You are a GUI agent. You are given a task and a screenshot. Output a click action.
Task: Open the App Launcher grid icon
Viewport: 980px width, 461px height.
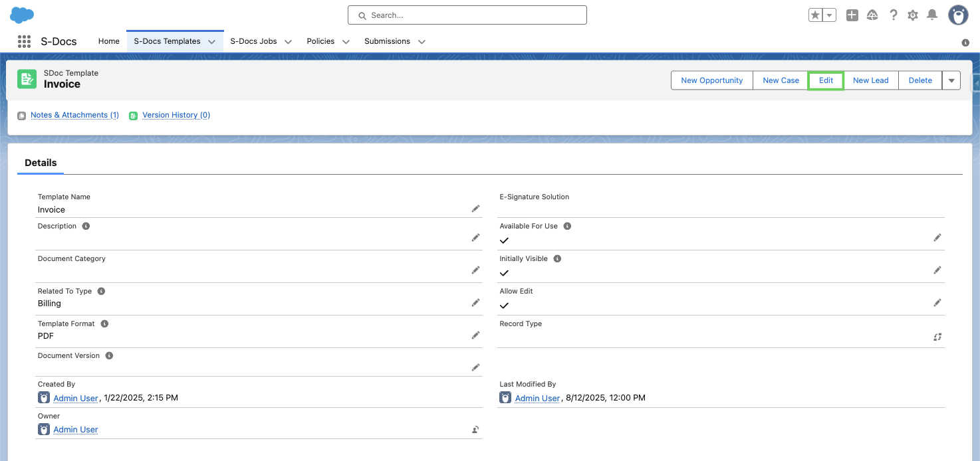click(25, 41)
